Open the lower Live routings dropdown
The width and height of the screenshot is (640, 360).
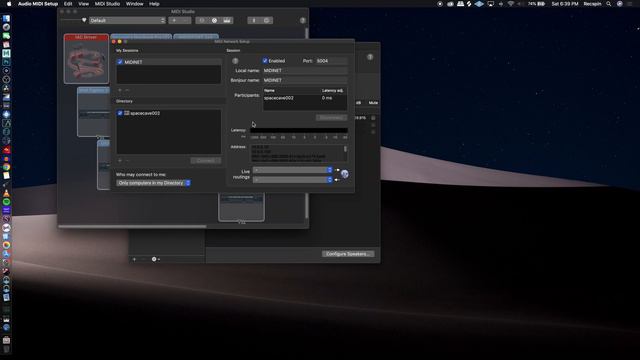coord(293,180)
